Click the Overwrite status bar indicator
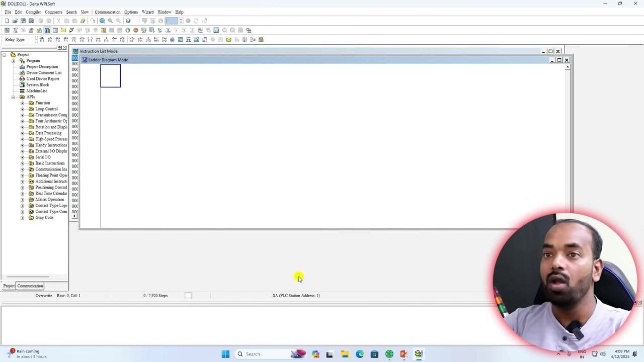This screenshot has width=644, height=362. [44, 296]
